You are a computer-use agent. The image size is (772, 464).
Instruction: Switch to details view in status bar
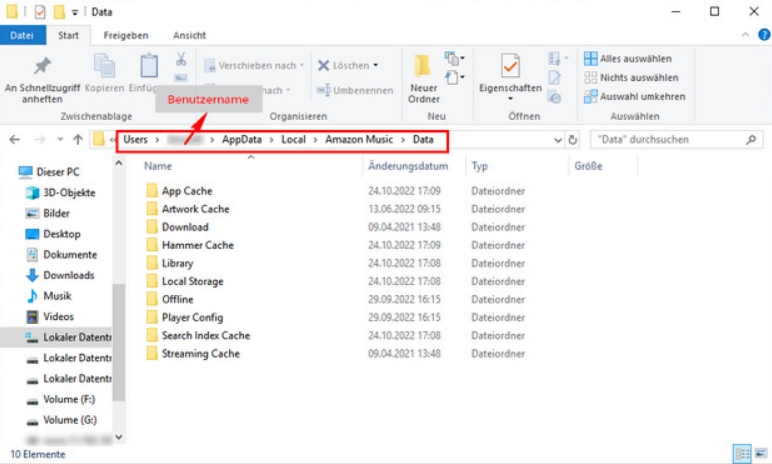click(x=742, y=453)
